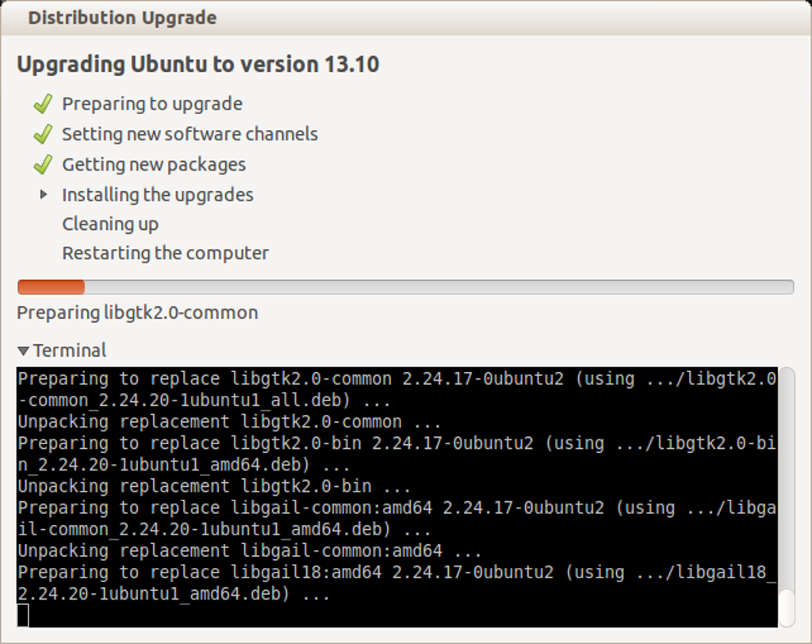Select the Installing the upgrades step
The width and height of the screenshot is (812, 644).
[157, 194]
